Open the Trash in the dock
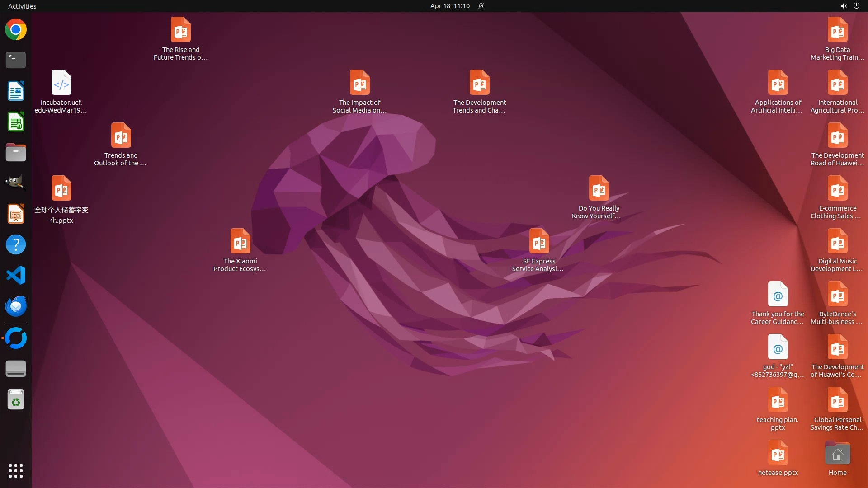 [x=16, y=400]
